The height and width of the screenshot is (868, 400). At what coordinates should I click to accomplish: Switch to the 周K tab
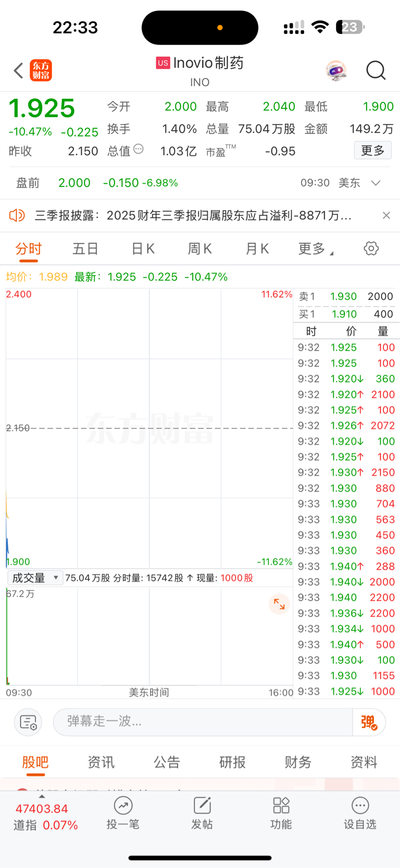point(200,249)
